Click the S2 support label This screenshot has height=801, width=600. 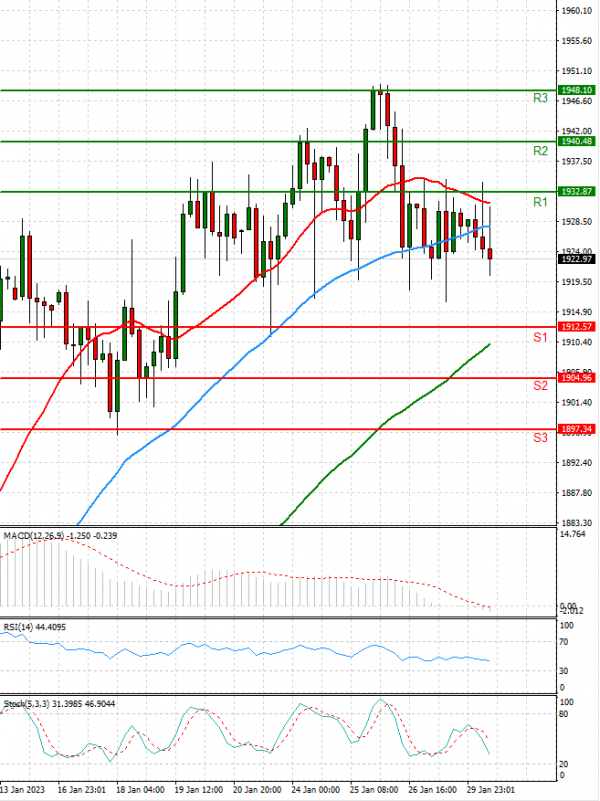[540, 386]
